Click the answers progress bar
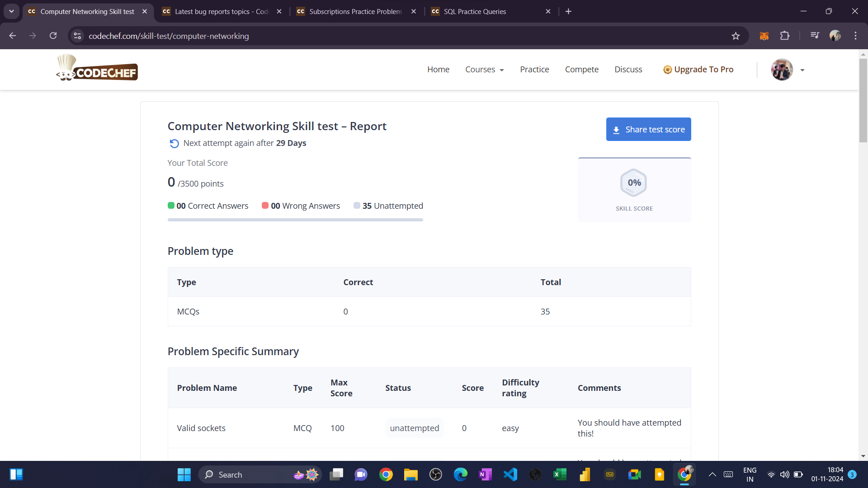The width and height of the screenshot is (868, 488). click(x=295, y=220)
